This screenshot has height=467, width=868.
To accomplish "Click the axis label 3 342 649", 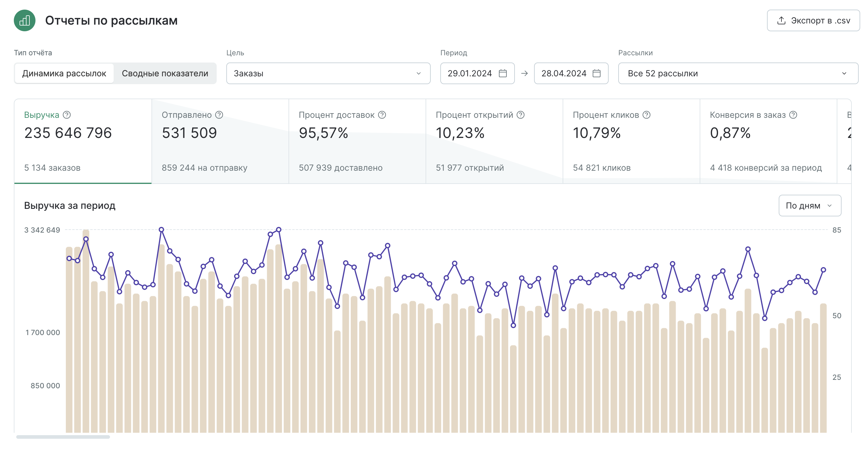I will pyautogui.click(x=42, y=230).
